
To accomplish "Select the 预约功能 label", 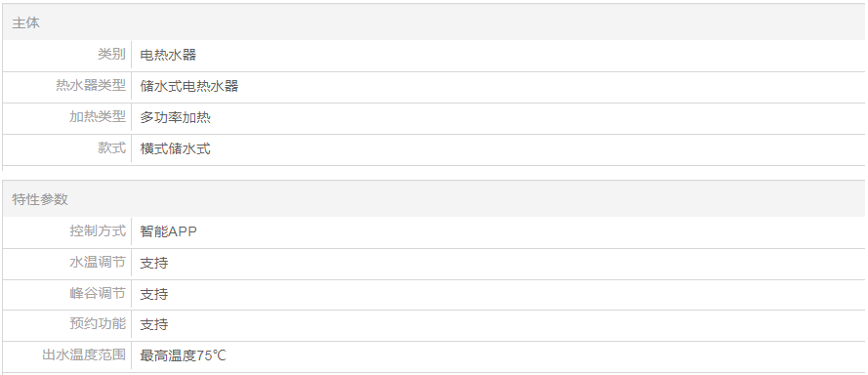I will tap(98, 323).
